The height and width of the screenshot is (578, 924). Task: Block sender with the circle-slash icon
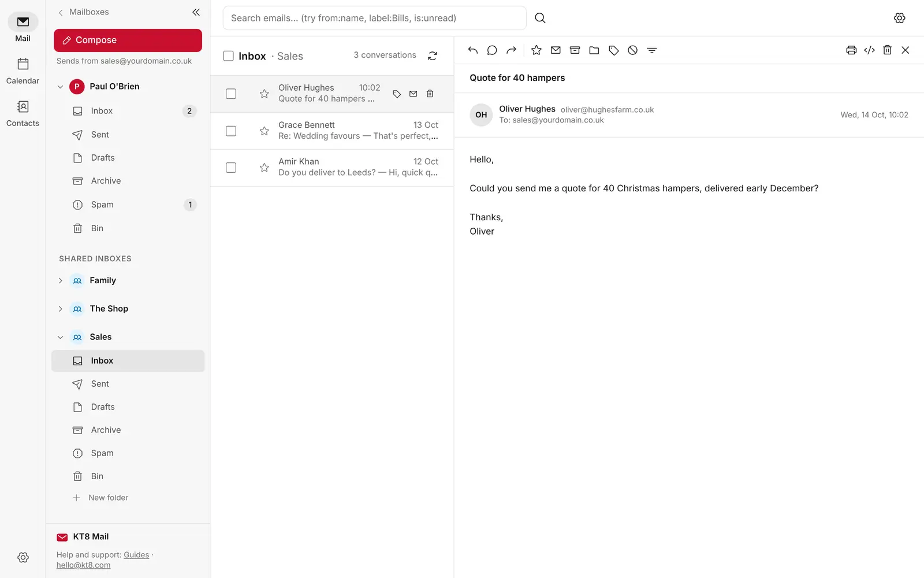click(633, 50)
